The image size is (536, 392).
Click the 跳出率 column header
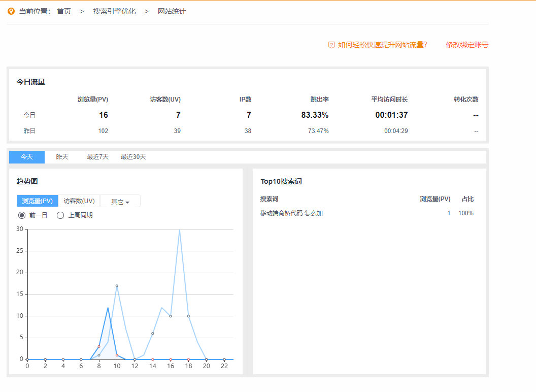pyautogui.click(x=320, y=100)
